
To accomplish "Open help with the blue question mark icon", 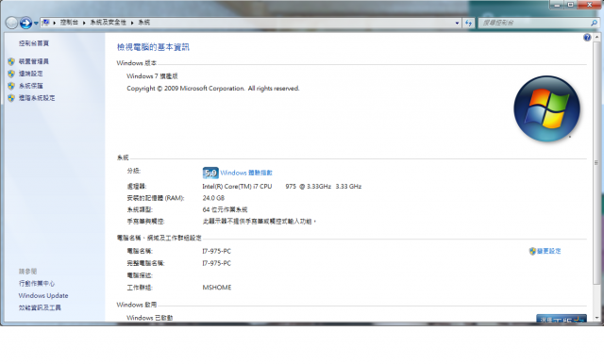I will pos(587,38).
